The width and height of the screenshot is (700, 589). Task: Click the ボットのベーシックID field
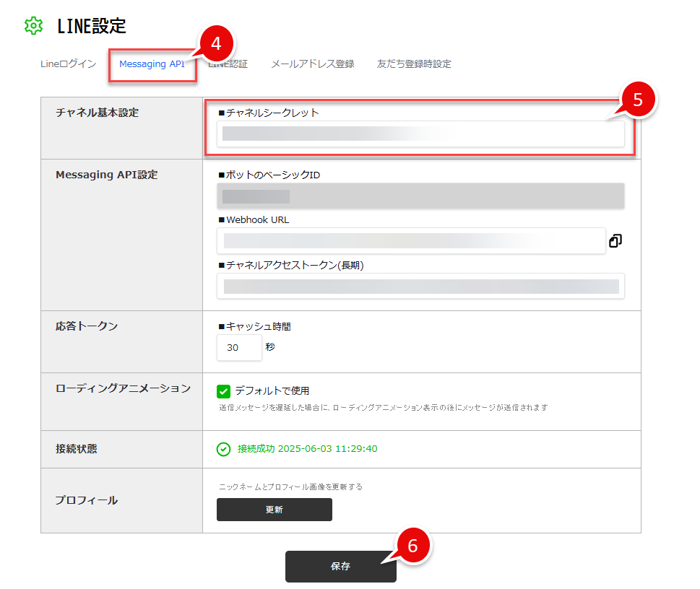420,196
